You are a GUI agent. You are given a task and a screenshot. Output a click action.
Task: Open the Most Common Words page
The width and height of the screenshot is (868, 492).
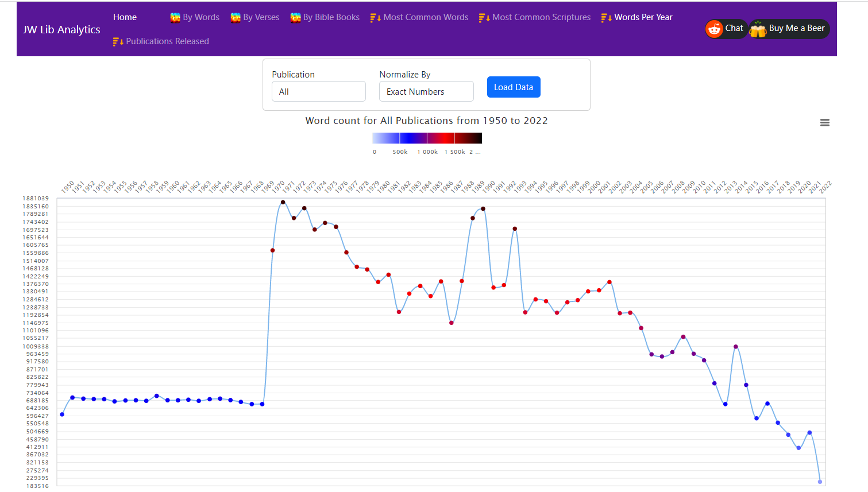(x=419, y=17)
